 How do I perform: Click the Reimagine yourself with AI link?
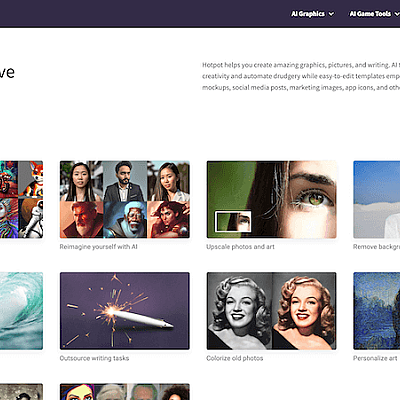coord(98,247)
